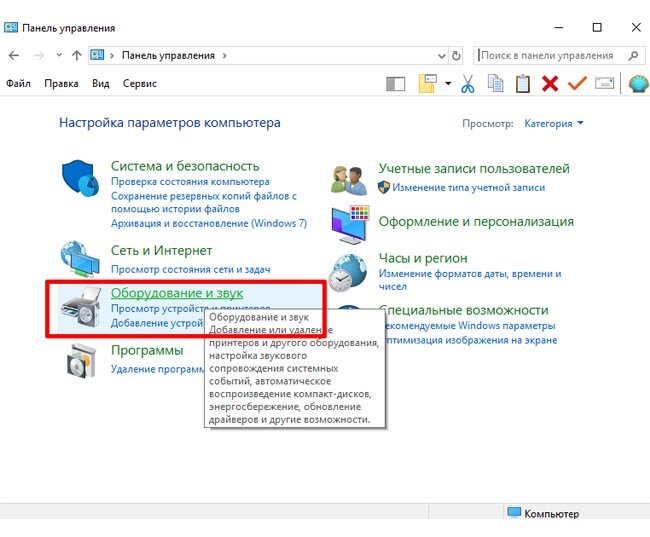Open Система и безопасность category
The width and height of the screenshot is (650, 537).
[x=185, y=166]
